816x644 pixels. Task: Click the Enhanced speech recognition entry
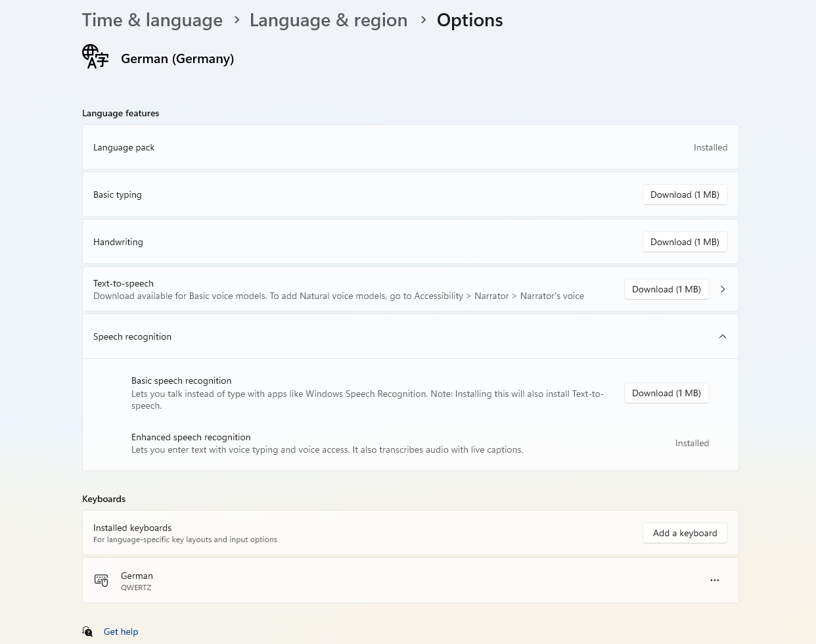191,438
